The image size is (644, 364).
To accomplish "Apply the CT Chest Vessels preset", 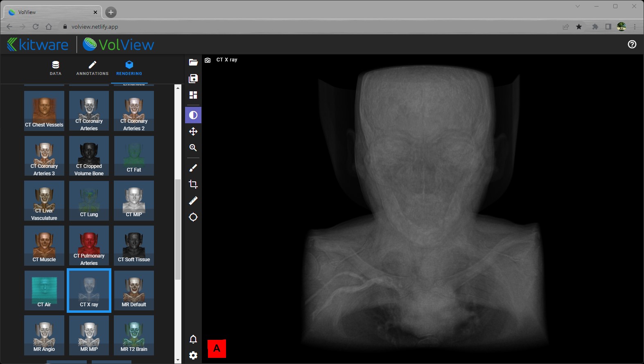I will tap(44, 111).
